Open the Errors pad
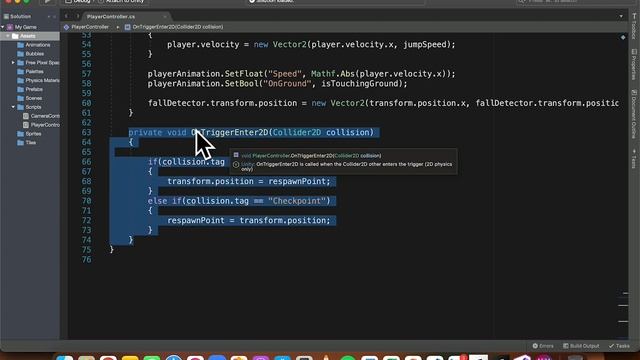The image size is (640, 360). pos(543,346)
